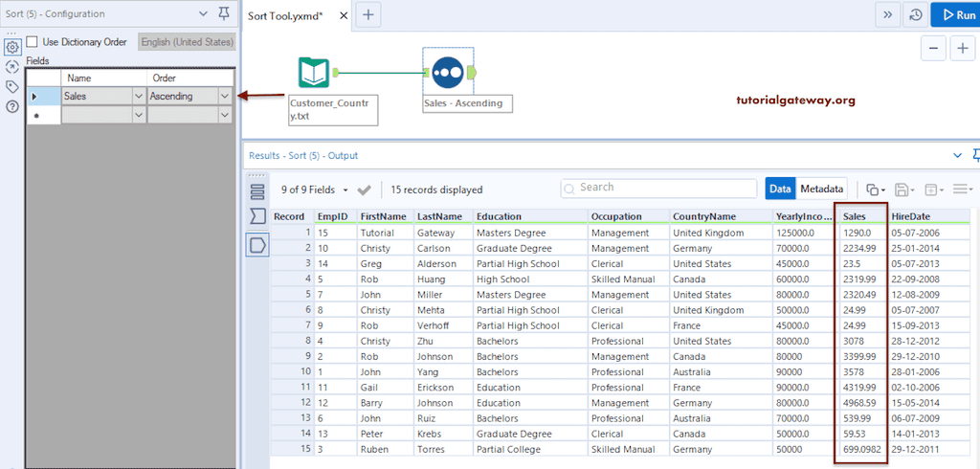Toggle the Metadata view in results
980x469 pixels.
point(822,190)
